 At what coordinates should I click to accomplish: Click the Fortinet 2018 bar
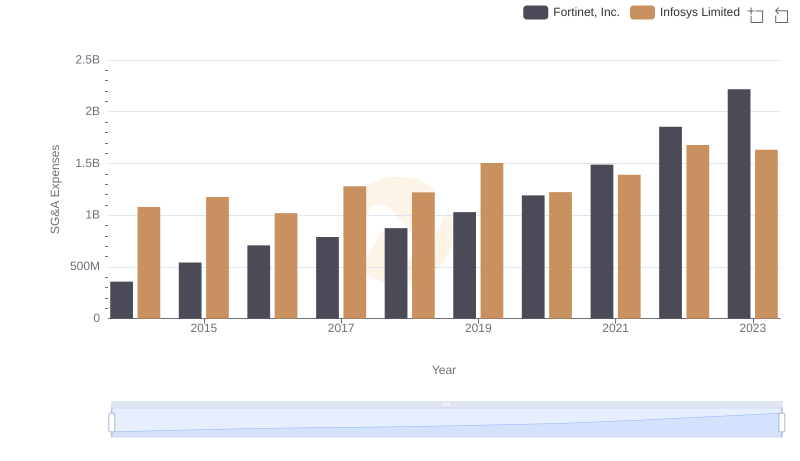[396, 273]
